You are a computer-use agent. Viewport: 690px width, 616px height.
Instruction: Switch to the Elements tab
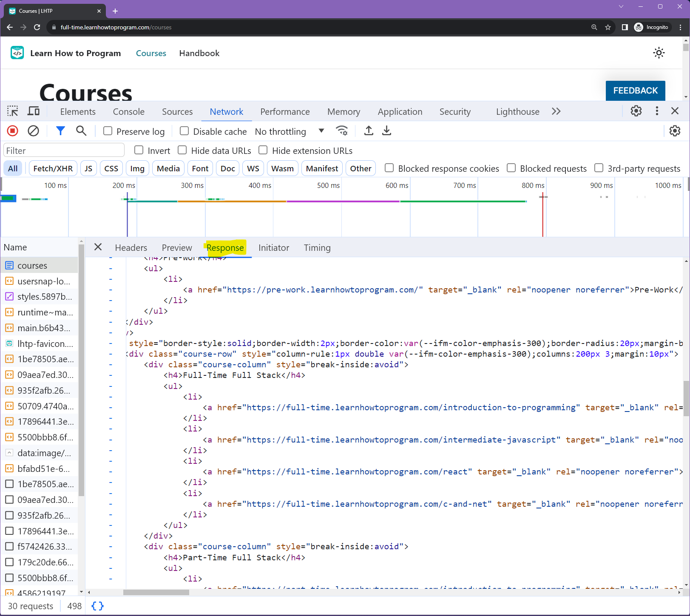point(78,111)
